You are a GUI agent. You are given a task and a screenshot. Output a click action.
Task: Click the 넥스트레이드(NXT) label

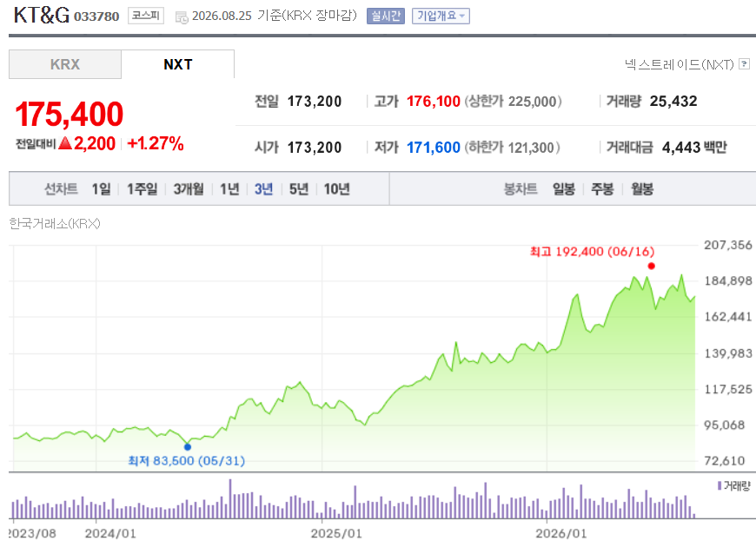click(679, 64)
